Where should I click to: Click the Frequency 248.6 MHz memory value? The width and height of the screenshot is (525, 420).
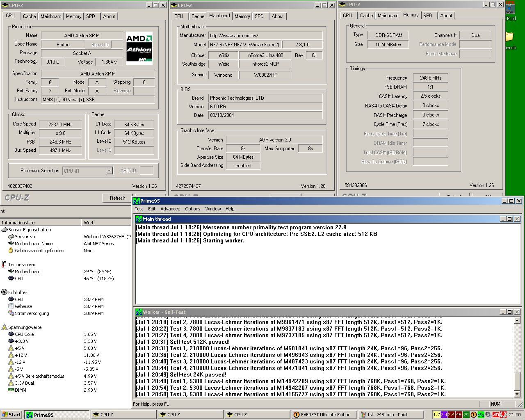coord(430,78)
